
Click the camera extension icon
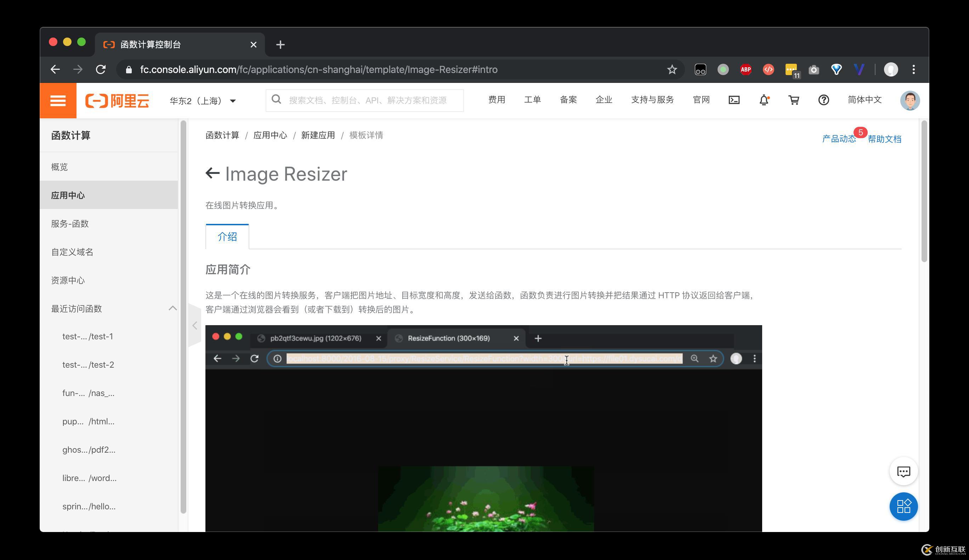813,70
